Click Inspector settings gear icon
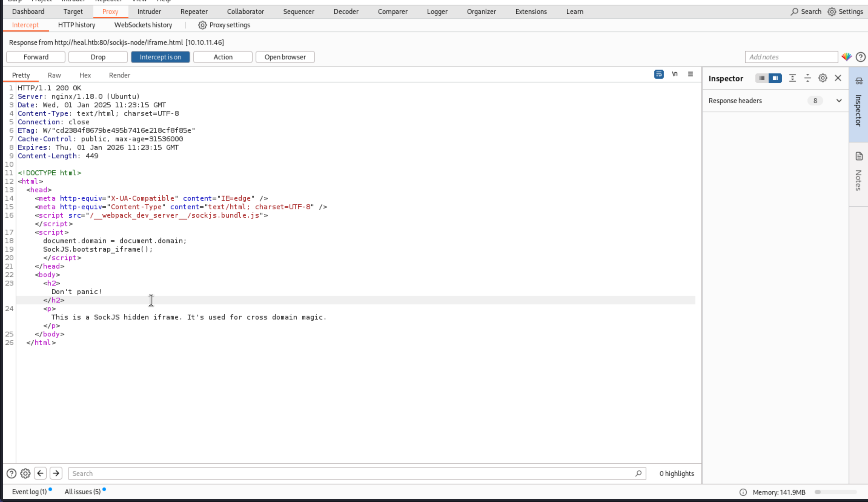The image size is (868, 502). [x=823, y=78]
